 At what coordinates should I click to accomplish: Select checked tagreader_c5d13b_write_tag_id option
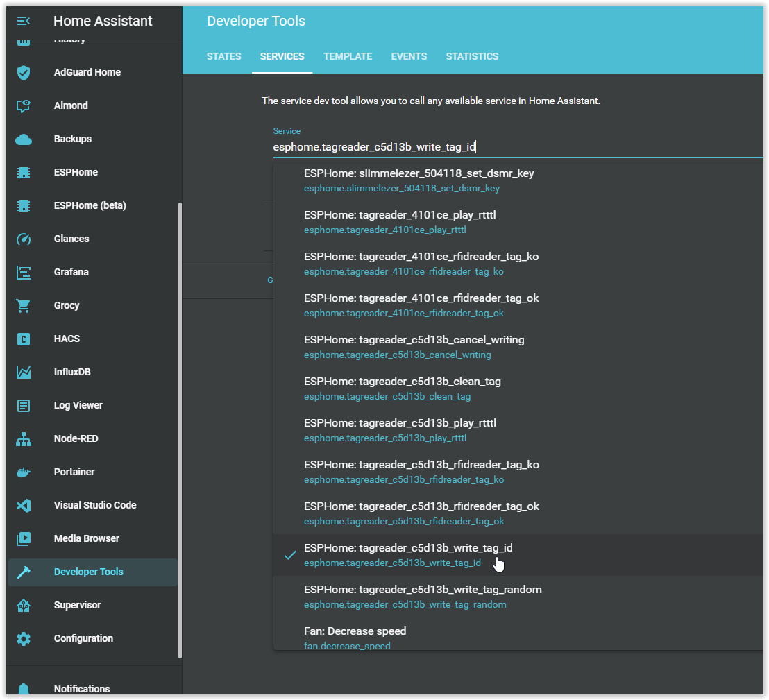[x=518, y=556]
